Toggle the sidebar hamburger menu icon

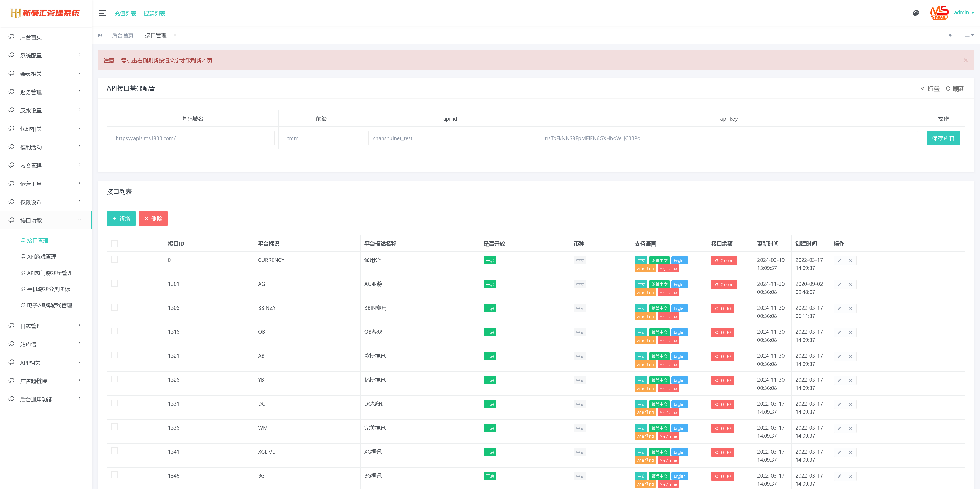102,13
